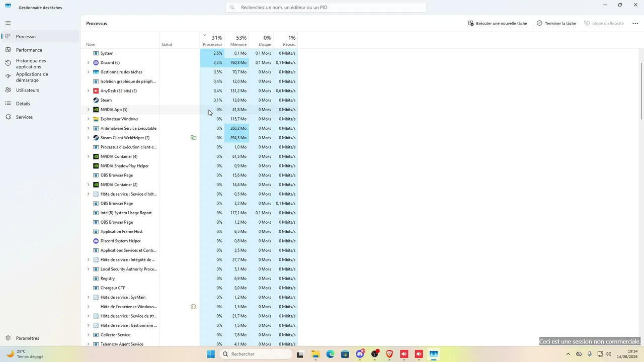
Task: Open Microsoft Edge from the taskbar
Action: click(x=330, y=354)
